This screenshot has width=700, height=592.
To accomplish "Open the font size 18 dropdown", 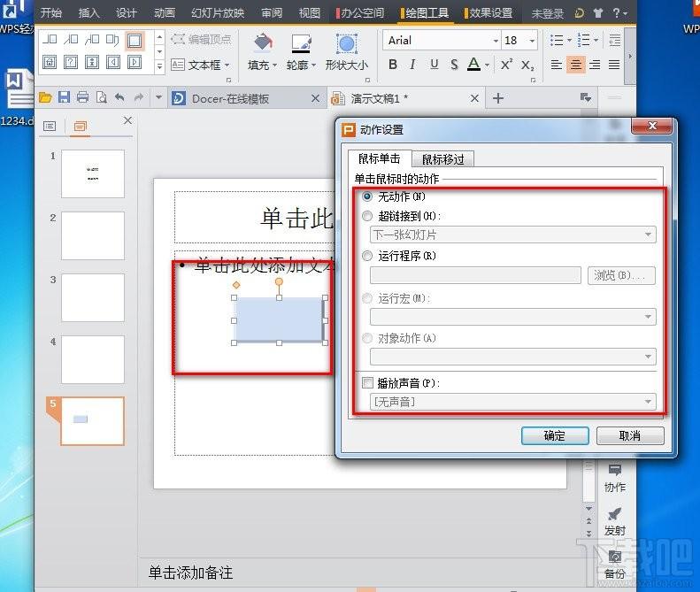I will pos(532,41).
